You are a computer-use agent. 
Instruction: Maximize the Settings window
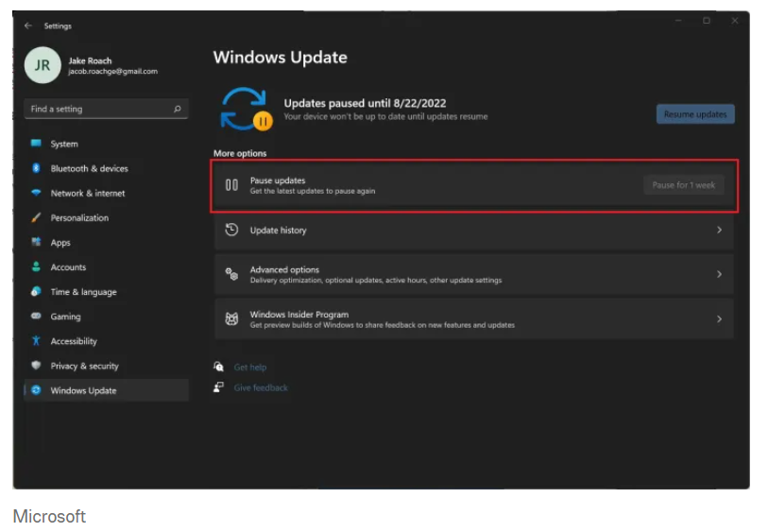tap(707, 21)
